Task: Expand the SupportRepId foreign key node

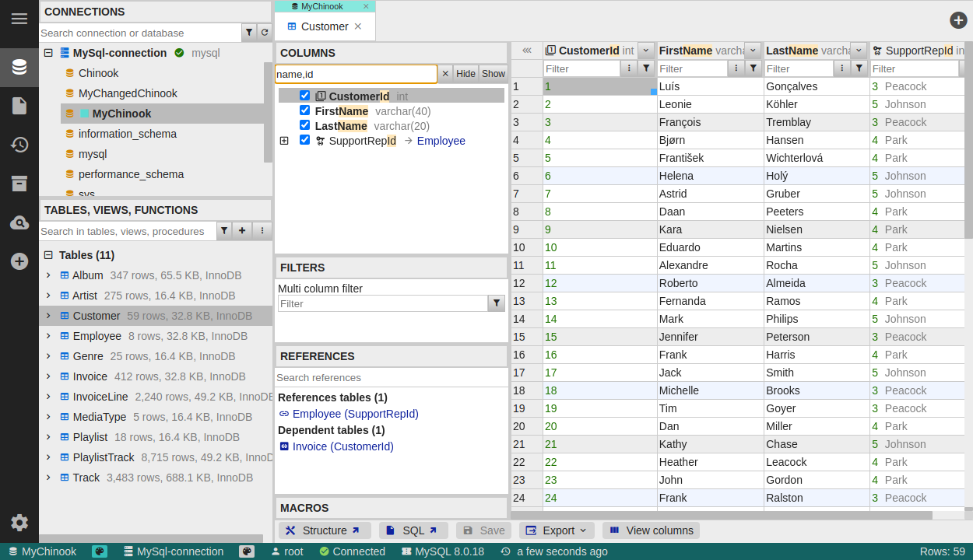Action: 284,141
